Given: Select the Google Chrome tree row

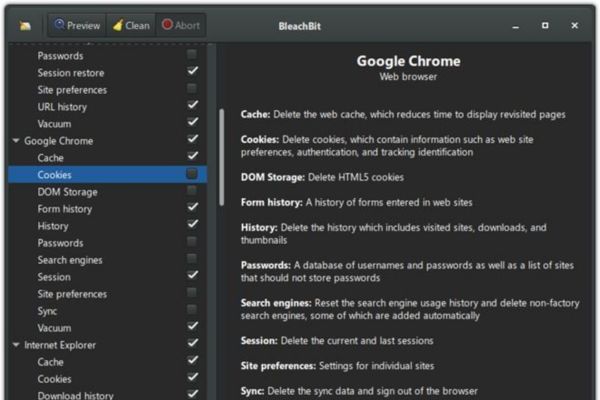Looking at the screenshot, I should (x=108, y=141).
